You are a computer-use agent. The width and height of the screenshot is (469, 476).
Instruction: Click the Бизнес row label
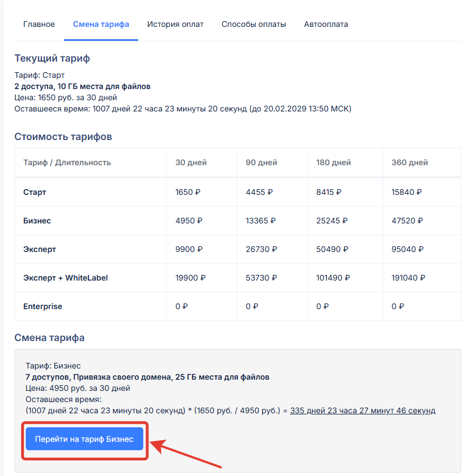click(x=37, y=221)
